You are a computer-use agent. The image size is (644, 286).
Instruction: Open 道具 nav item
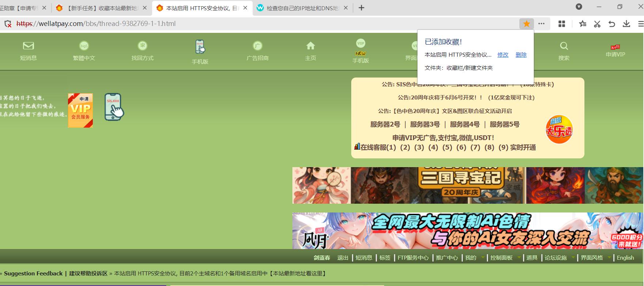(532, 258)
